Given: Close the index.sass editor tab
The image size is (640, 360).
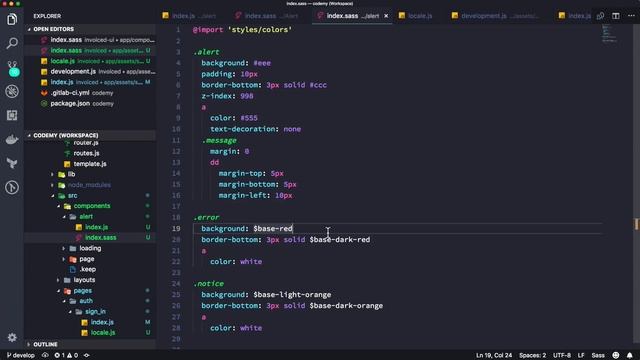Looking at the screenshot, I should 386,16.
